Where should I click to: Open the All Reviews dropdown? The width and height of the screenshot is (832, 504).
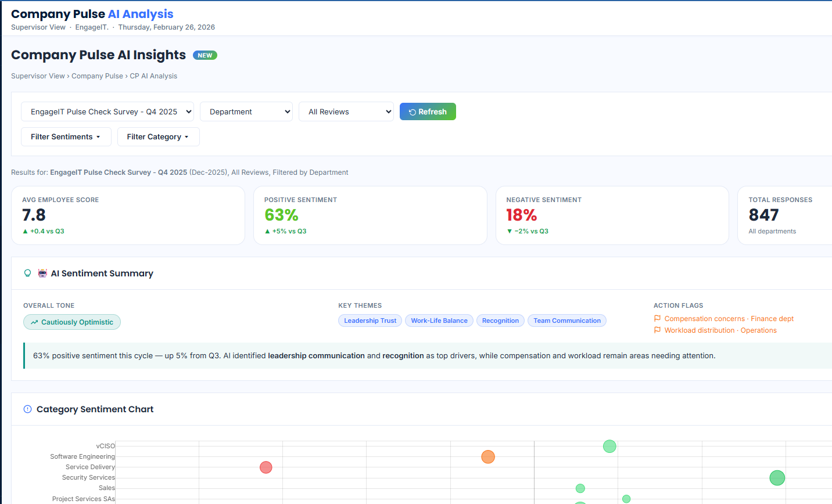(346, 111)
